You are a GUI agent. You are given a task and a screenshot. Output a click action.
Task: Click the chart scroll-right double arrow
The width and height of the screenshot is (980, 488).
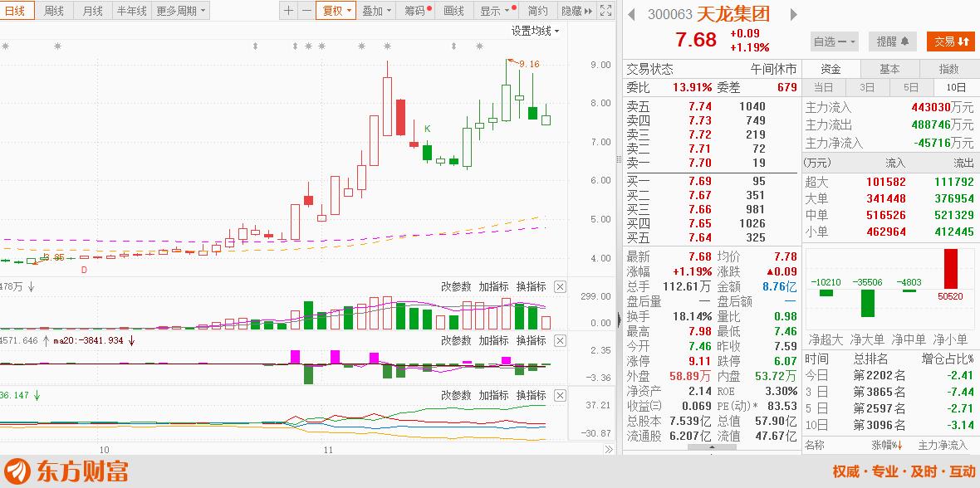[609, 449]
